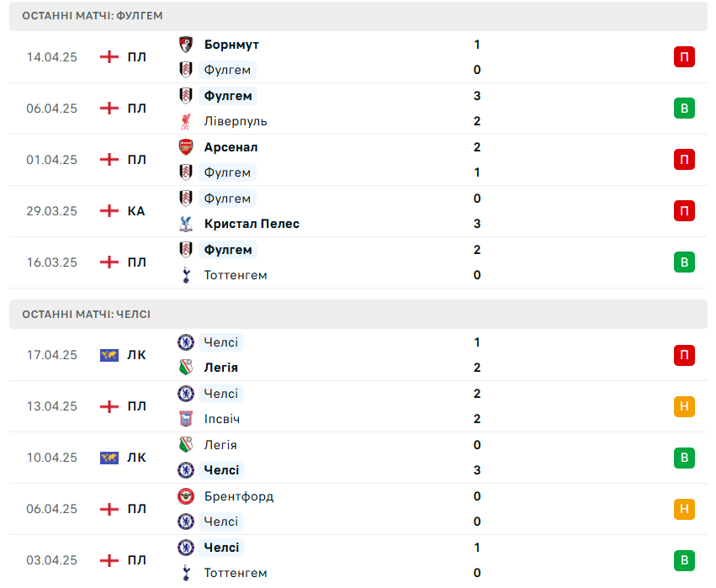This screenshot has width=716, height=588.
Task: Click Tottenham crest in 16.03.25 match
Action: point(186,275)
